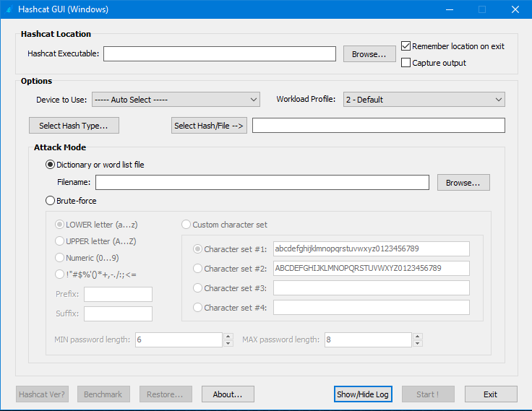Click Character set #3 text field
Image resolution: width=532 pixels, height=411 pixels.
(x=372, y=288)
